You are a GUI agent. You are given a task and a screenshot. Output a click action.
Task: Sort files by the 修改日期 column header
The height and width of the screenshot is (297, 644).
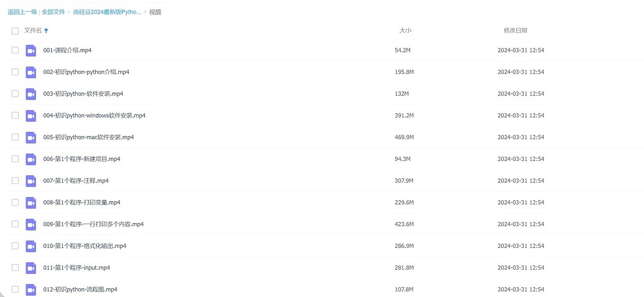coord(515,30)
